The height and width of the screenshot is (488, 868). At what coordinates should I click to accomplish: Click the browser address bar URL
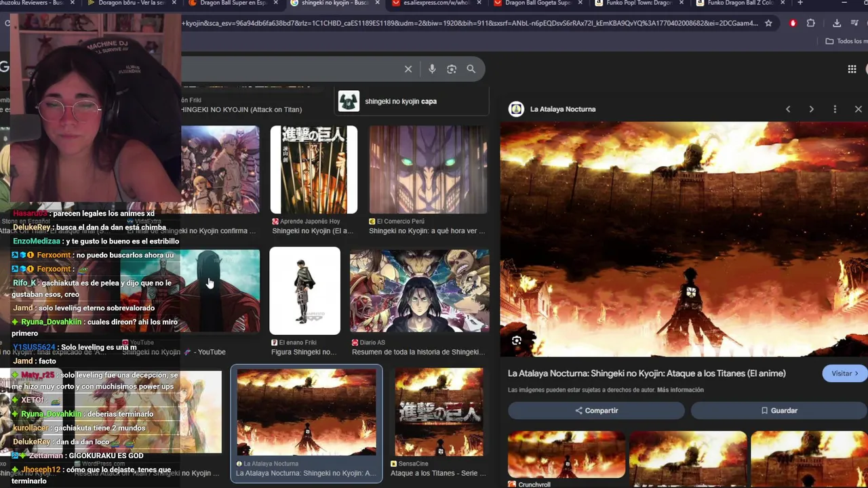pyautogui.click(x=470, y=23)
